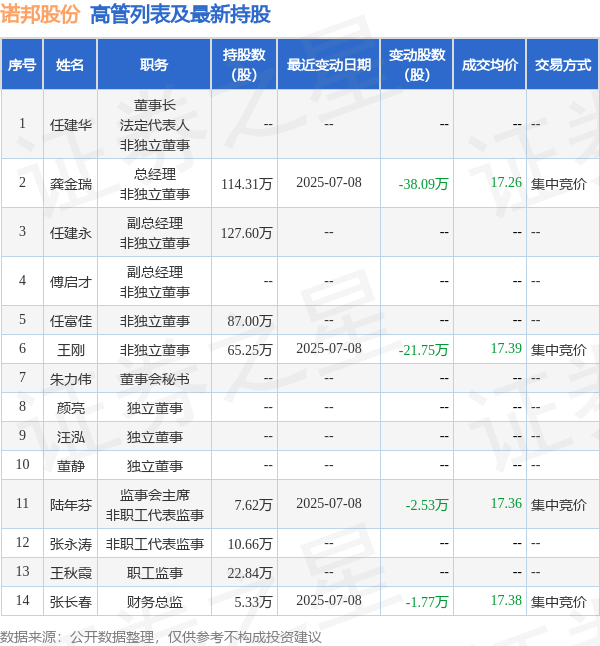This screenshot has width=600, height=646.
Task: Click the change amount -2.53万
Action: (x=427, y=505)
